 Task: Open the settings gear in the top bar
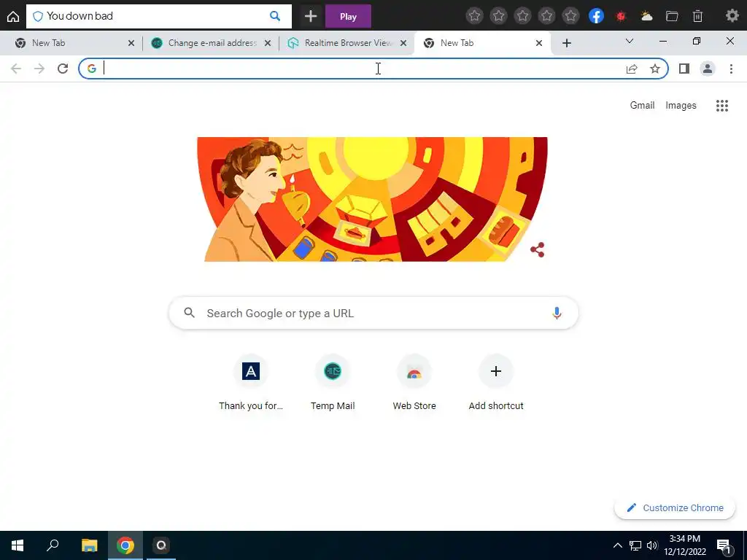[x=732, y=16]
